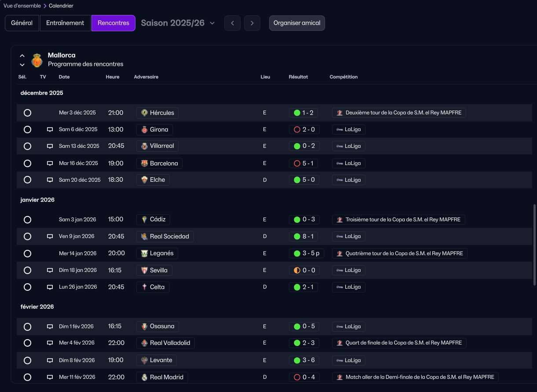Click the TV icon on the Levante match row

tap(50, 360)
